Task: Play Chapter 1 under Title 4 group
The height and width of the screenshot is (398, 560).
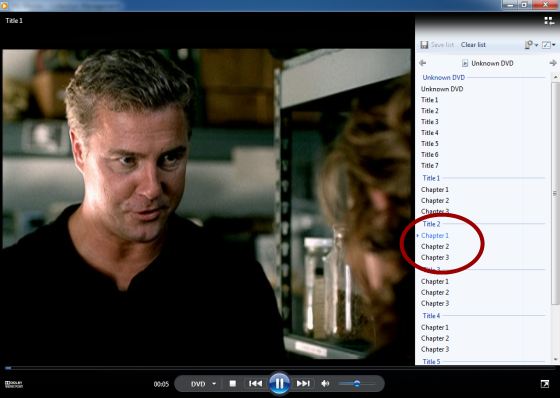Action: pyautogui.click(x=435, y=327)
